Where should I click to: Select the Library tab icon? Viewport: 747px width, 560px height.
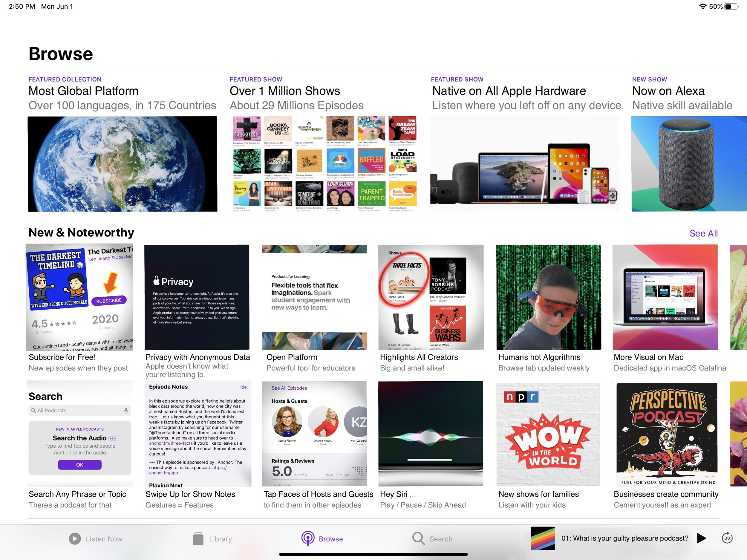199,538
